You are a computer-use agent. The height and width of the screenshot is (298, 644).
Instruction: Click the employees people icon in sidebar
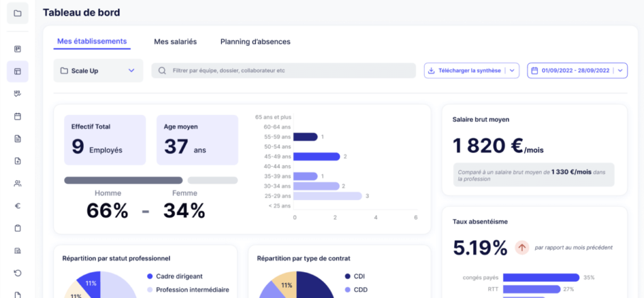pos(17,184)
